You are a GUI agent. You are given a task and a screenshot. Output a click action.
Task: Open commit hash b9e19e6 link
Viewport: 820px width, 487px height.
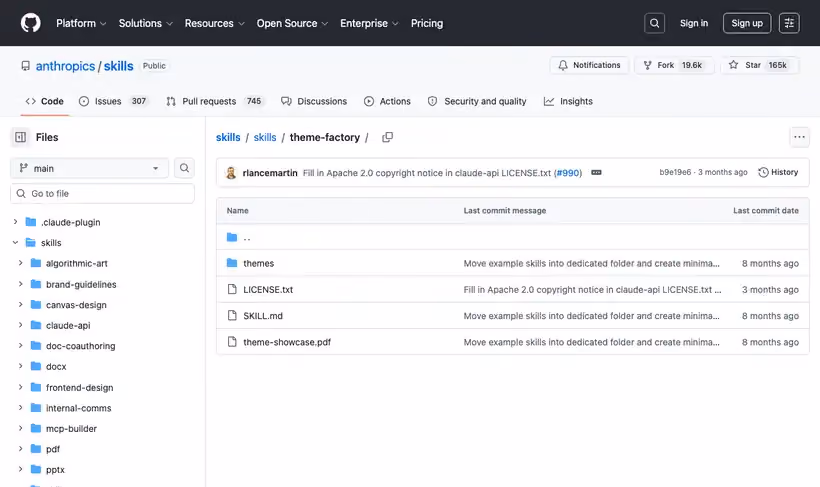pos(675,172)
